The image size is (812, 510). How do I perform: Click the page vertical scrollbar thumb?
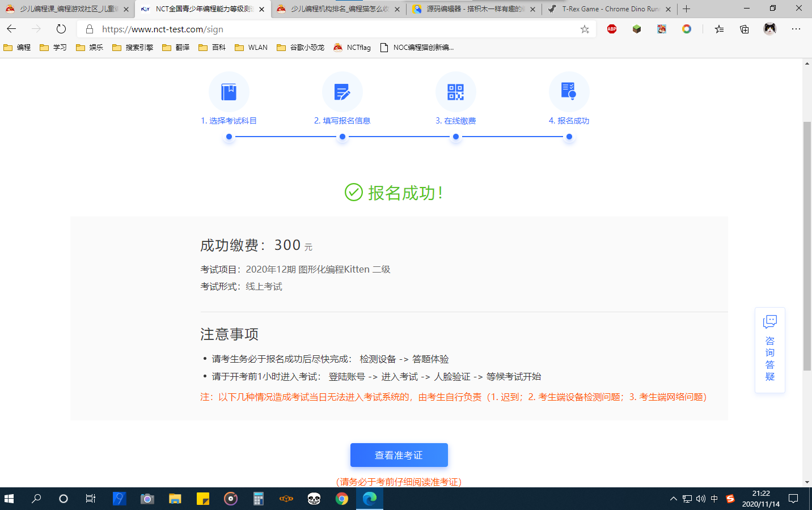(807, 246)
